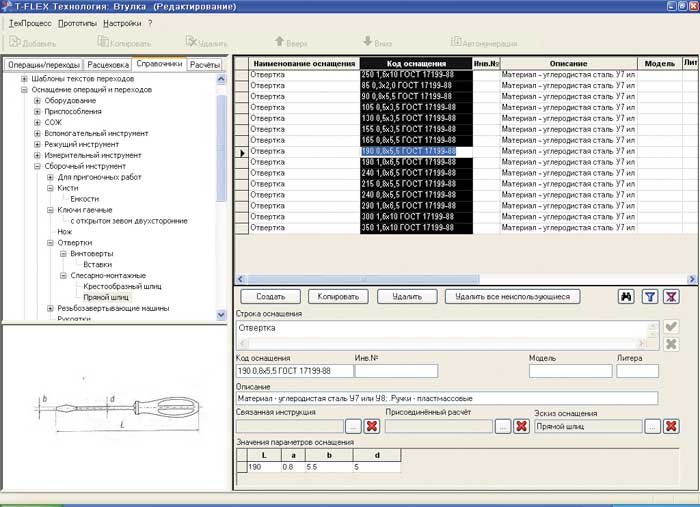Image resolution: width=700 pixels, height=507 pixels.
Task: Click the funnel filter icon
Action: pyautogui.click(x=649, y=297)
